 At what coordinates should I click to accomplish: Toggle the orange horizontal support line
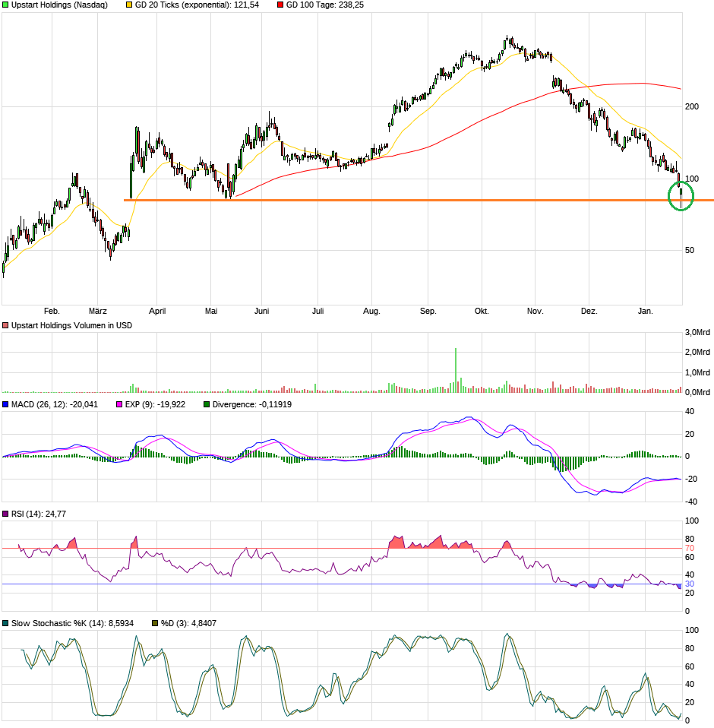[x=380, y=201]
